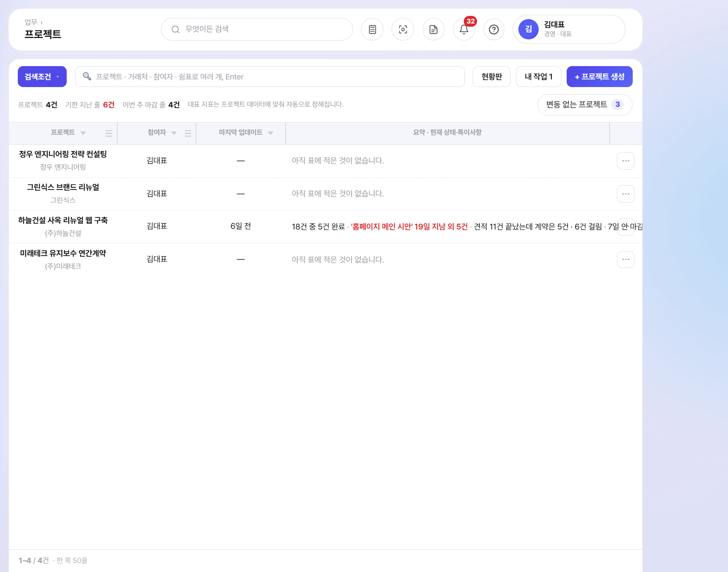Viewport: 728px width, 572px height.
Task: Open more options for 미래테크 유지보수 연간계약
Action: coord(625,260)
